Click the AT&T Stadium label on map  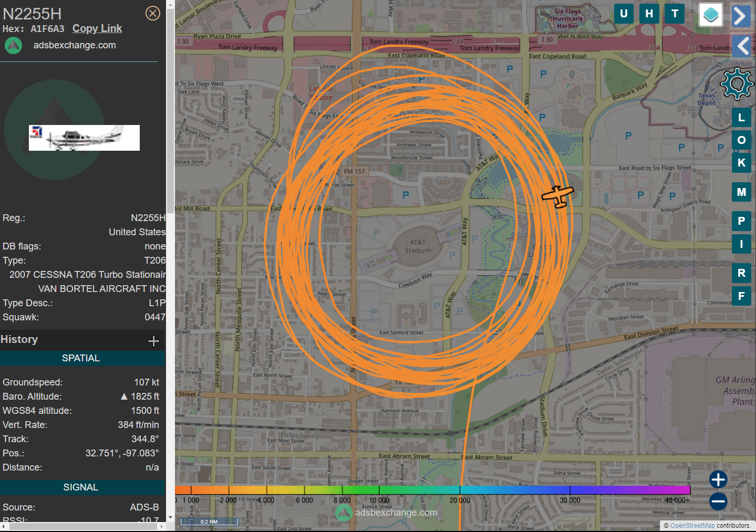pyautogui.click(x=418, y=246)
